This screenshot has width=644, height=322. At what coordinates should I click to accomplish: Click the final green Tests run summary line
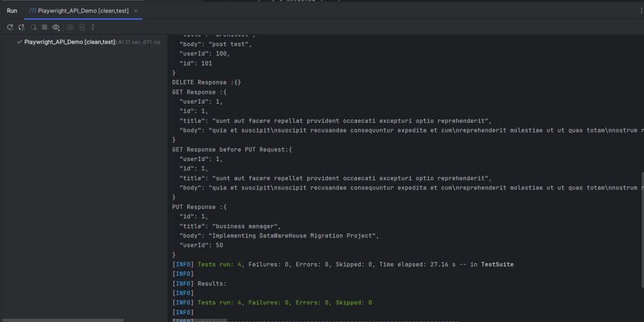pos(284,303)
